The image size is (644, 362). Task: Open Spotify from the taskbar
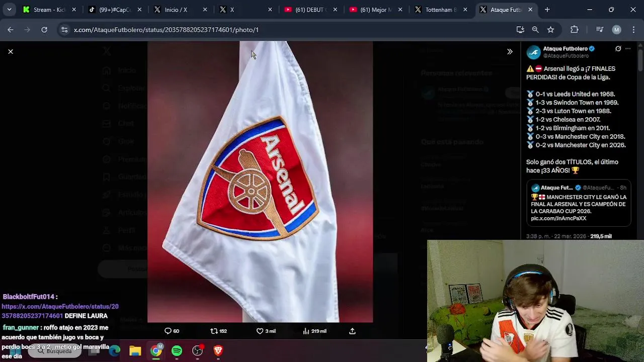(x=177, y=350)
